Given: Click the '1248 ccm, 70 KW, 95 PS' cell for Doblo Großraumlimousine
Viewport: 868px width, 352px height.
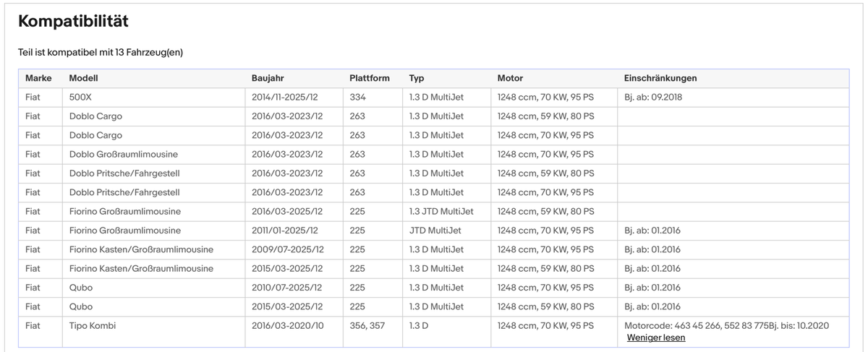Looking at the screenshot, I should point(545,155).
